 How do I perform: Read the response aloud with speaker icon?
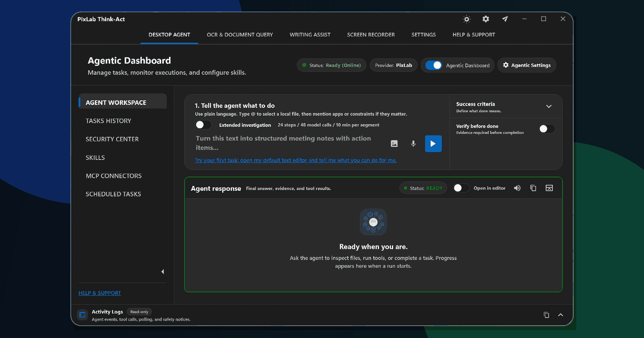click(x=517, y=188)
